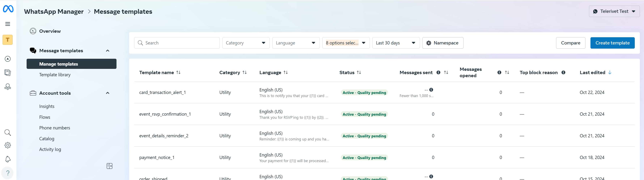Click the 'Fewer than 1,000 s...' note
The height and width of the screenshot is (180, 644).
(x=416, y=96)
